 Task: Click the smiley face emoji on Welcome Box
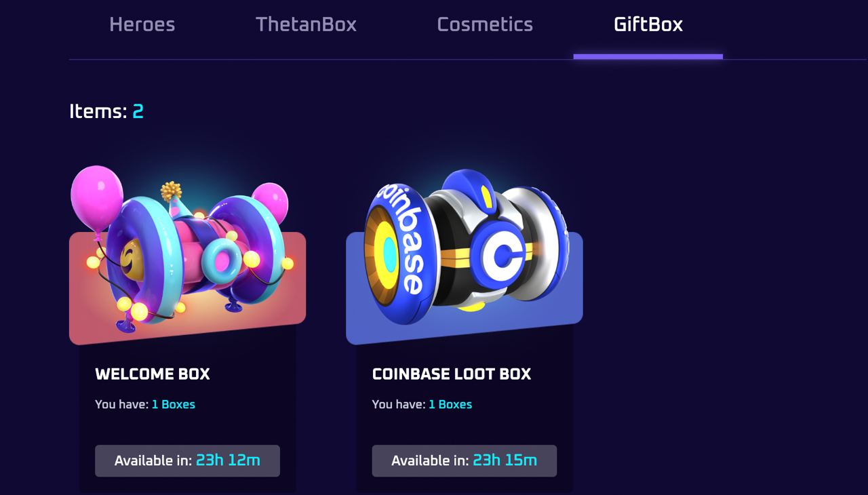click(130, 259)
